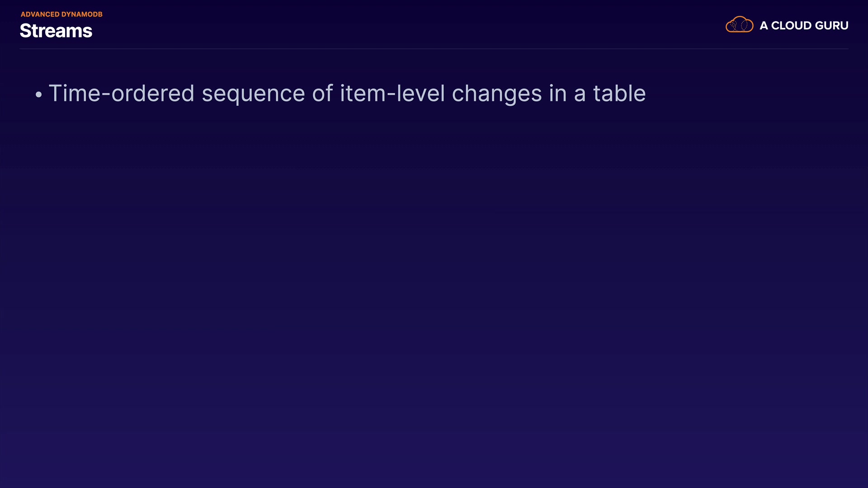The image size is (868, 488).
Task: Click the word "Time-ordered" in the bullet
Action: click(x=121, y=94)
